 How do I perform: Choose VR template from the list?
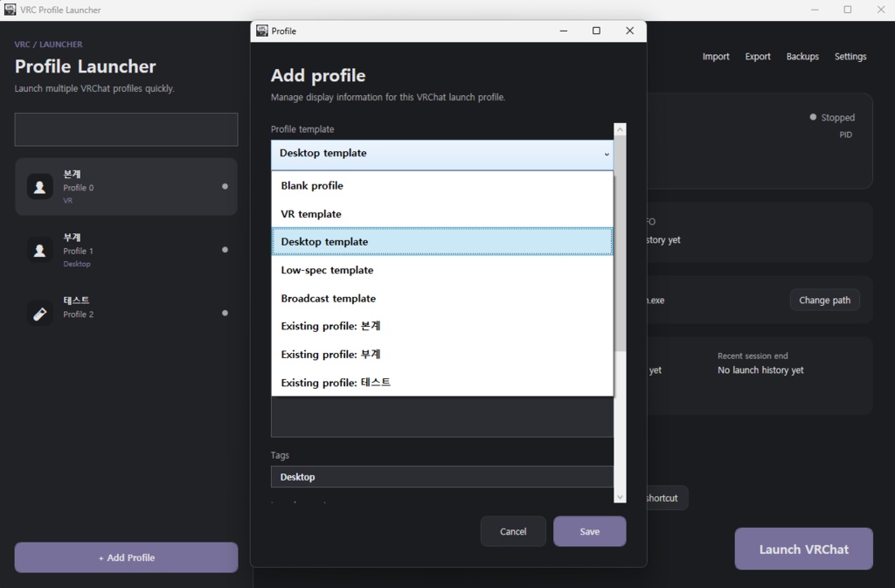[441, 214]
